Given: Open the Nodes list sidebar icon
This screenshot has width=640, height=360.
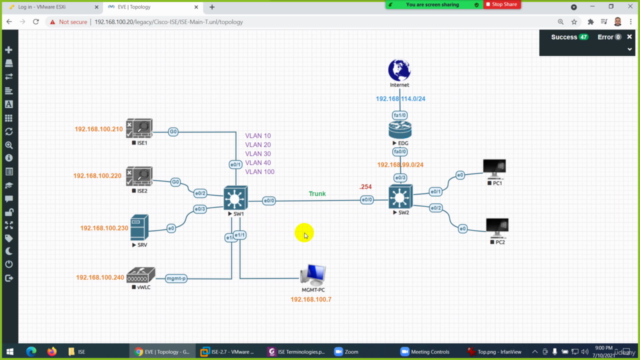Looking at the screenshot, I should pos(9,63).
